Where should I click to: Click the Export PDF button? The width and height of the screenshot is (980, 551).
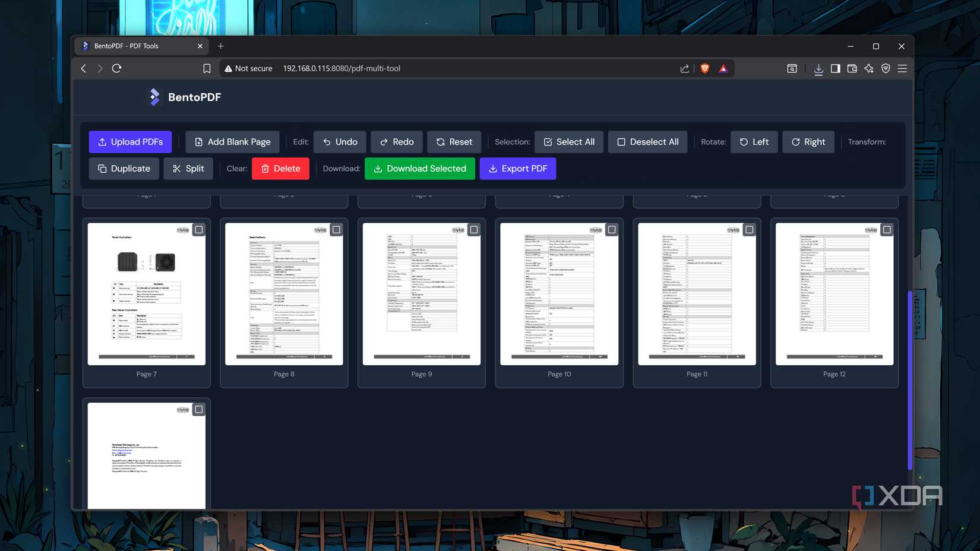[517, 169]
